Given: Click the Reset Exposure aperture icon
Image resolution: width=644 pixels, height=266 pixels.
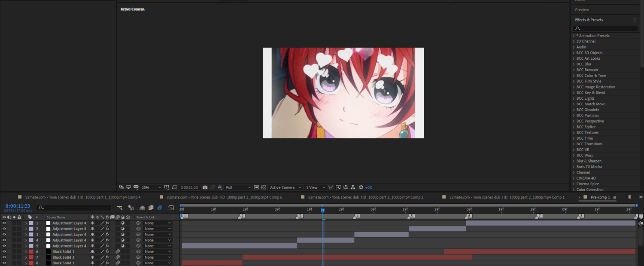Looking at the screenshot, I should 361,187.
